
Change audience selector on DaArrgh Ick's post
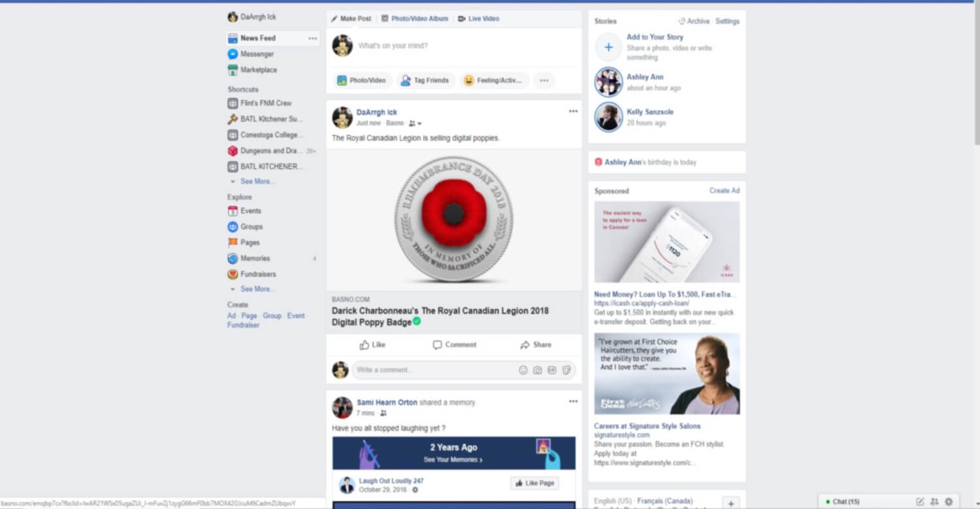416,123
